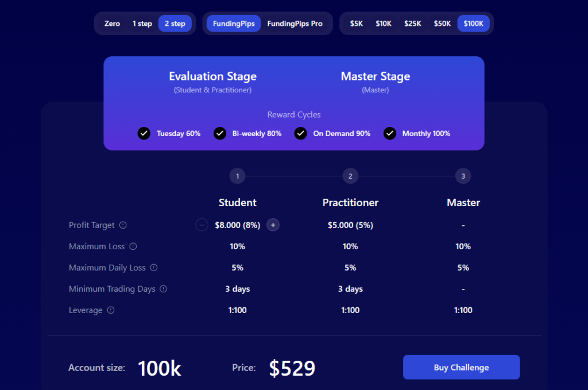Image resolution: width=588 pixels, height=390 pixels.
Task: Toggle the Tuesday 60% reward cycle checkmark
Action: [x=144, y=133]
